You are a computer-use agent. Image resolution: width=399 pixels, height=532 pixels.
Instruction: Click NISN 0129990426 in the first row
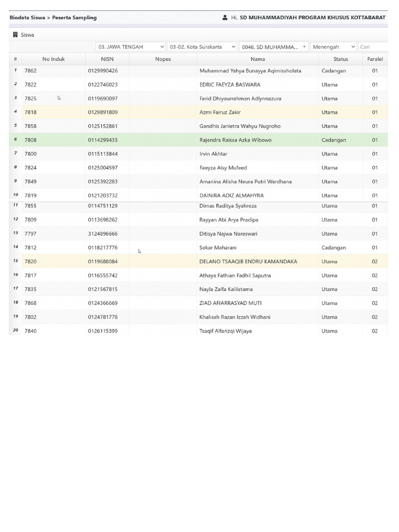(x=103, y=71)
